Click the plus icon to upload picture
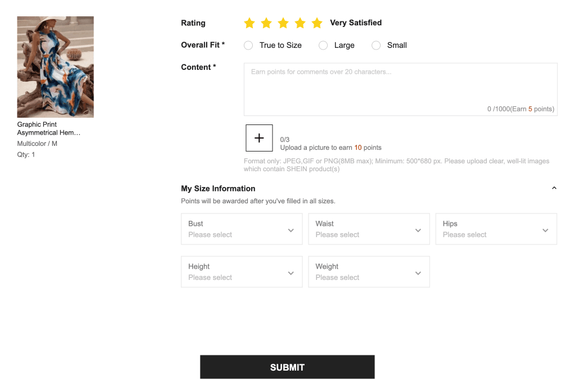The image size is (576, 392). coord(259,138)
